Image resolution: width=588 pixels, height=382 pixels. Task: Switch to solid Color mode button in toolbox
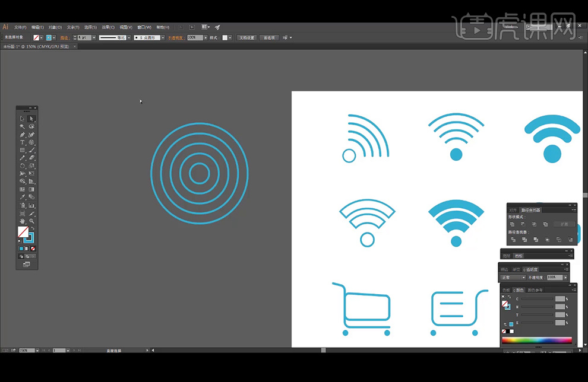(21, 249)
